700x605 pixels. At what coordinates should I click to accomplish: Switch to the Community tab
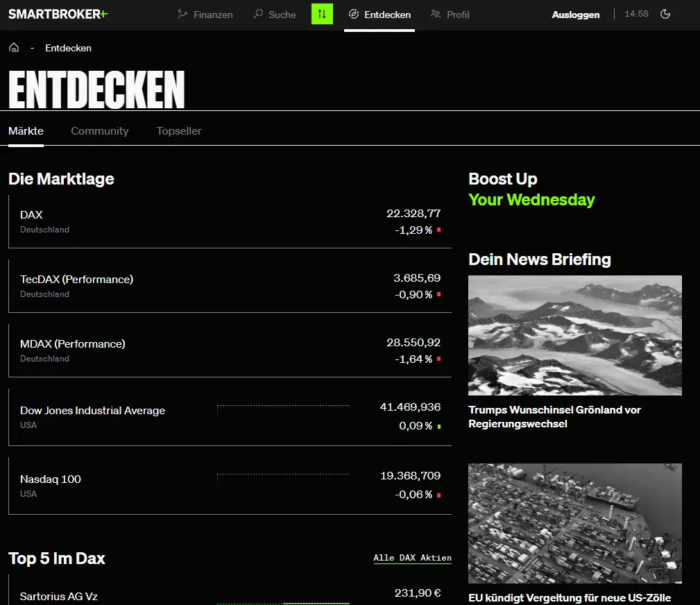99,131
